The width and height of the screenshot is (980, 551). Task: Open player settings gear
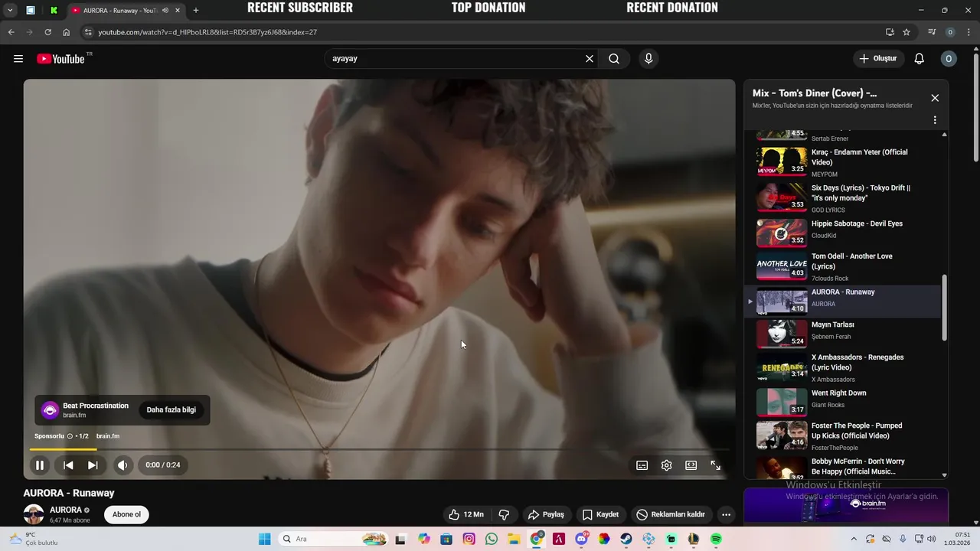(x=667, y=465)
